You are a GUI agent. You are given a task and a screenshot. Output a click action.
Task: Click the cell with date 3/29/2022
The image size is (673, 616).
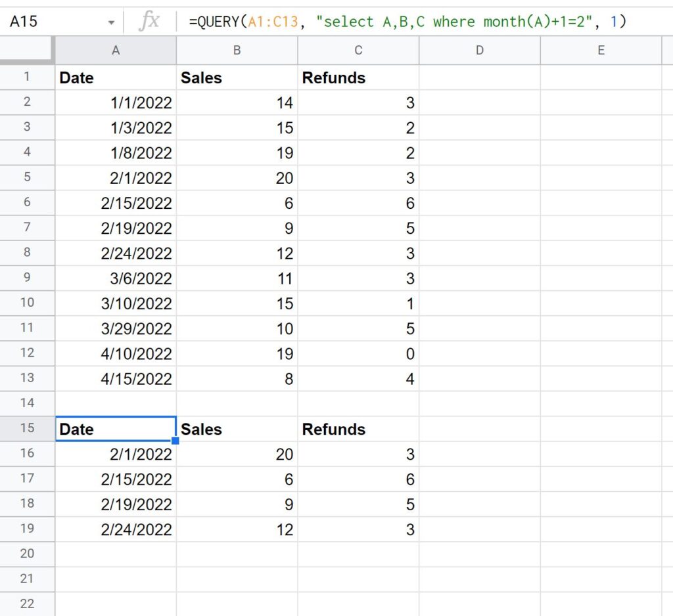pyautogui.click(x=116, y=328)
